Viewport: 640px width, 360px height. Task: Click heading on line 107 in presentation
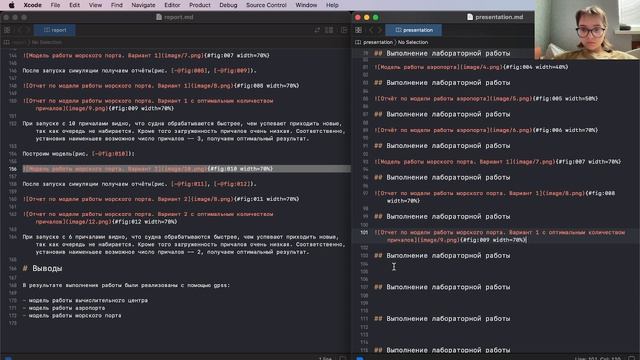(442, 287)
